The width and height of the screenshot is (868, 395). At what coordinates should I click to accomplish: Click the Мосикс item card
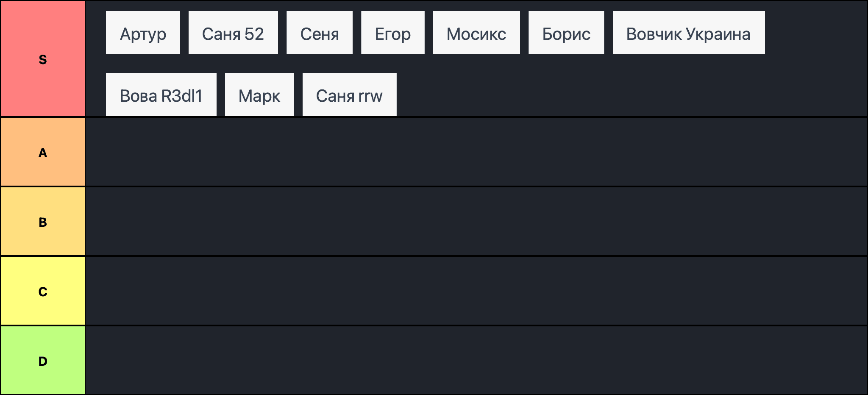click(x=476, y=33)
